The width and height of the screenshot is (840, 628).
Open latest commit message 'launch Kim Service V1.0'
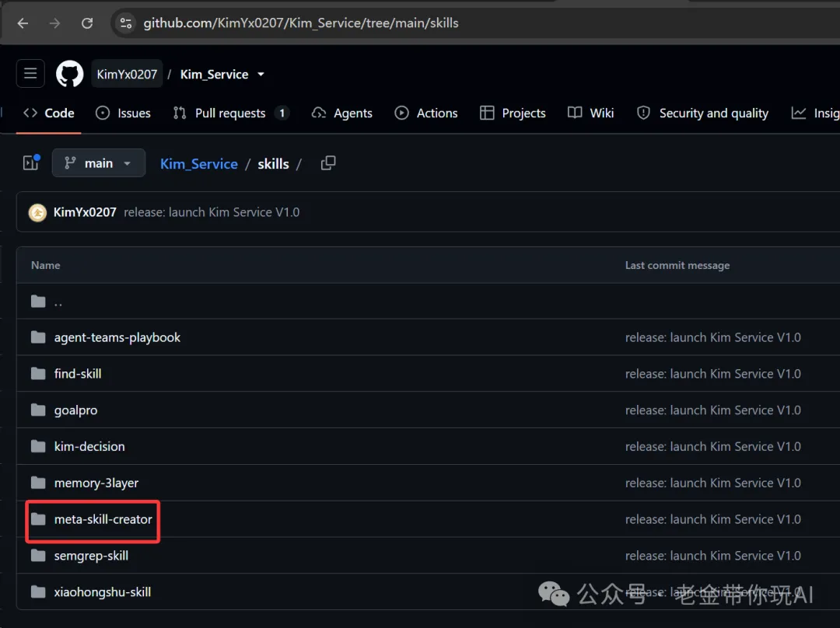click(x=212, y=212)
